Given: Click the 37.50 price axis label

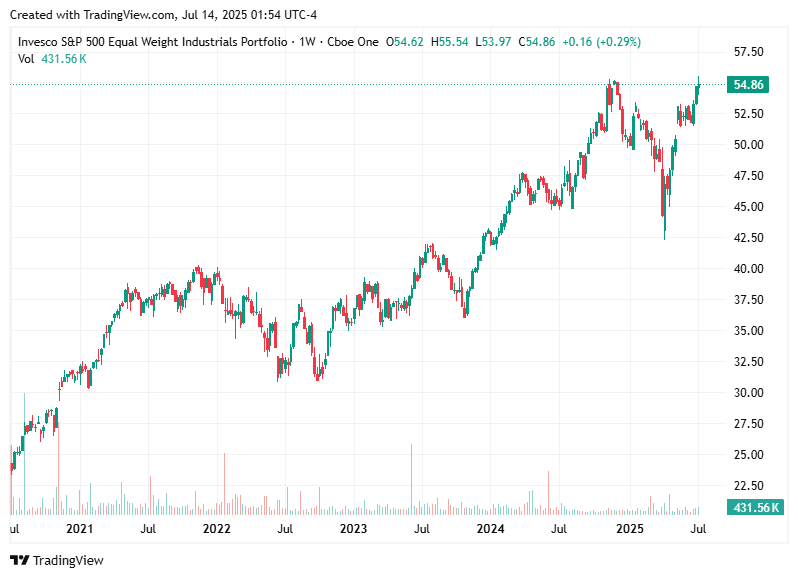Looking at the screenshot, I should (749, 300).
